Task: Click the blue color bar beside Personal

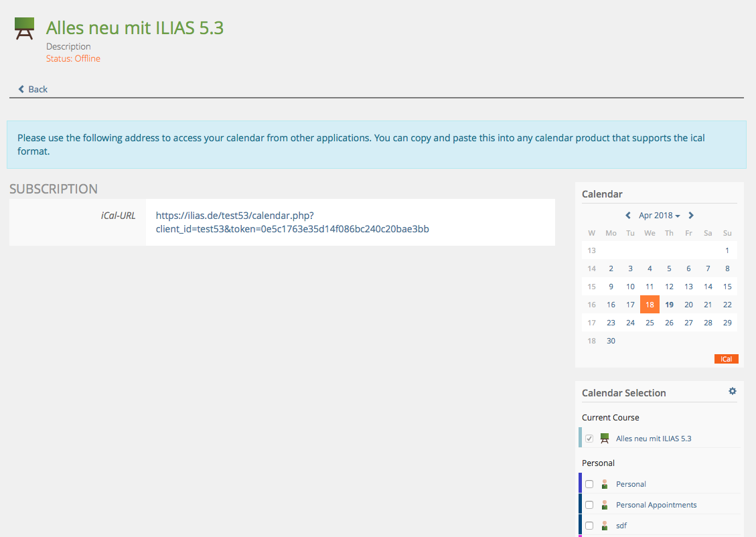Action: tap(580, 483)
